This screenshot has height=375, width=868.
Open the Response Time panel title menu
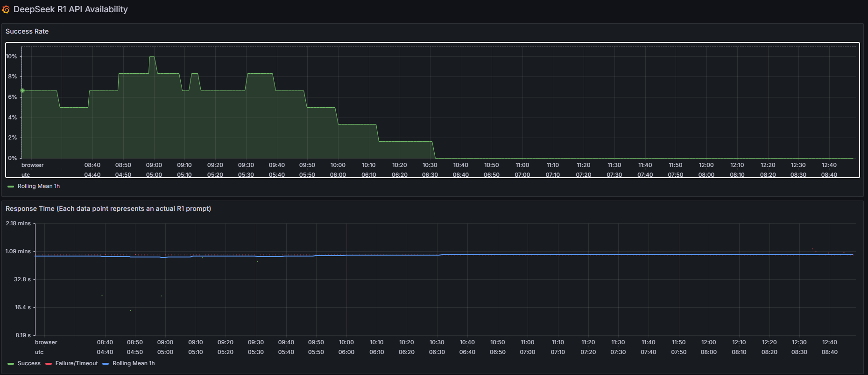coord(108,208)
